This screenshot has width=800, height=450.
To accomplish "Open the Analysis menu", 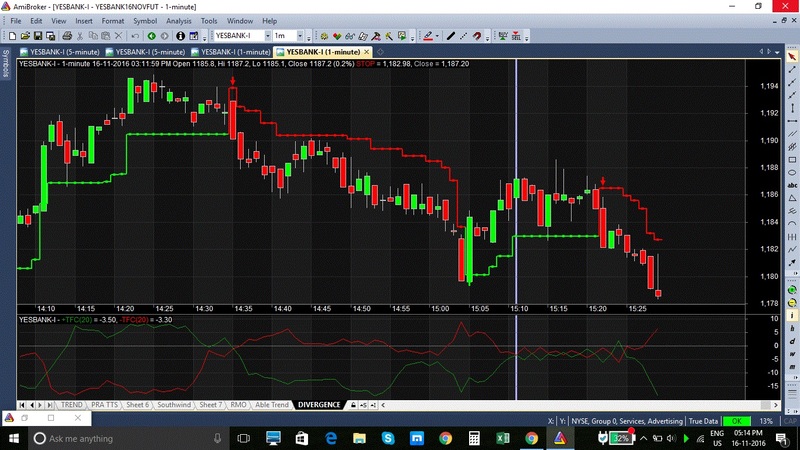I will pos(179,21).
